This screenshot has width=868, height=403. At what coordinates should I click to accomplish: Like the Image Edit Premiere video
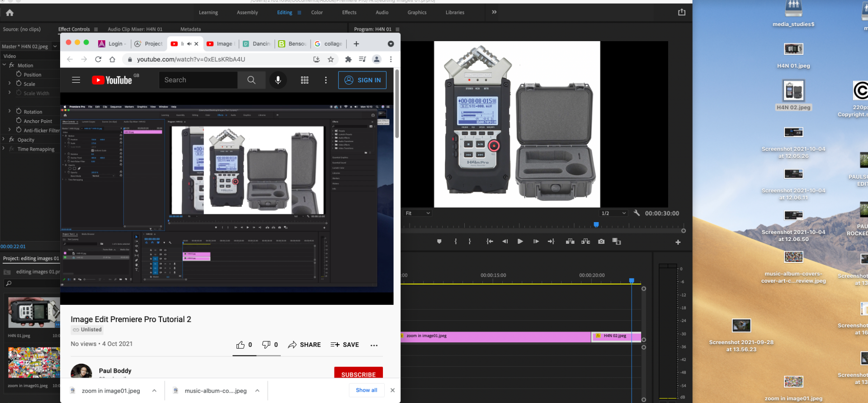tap(241, 345)
